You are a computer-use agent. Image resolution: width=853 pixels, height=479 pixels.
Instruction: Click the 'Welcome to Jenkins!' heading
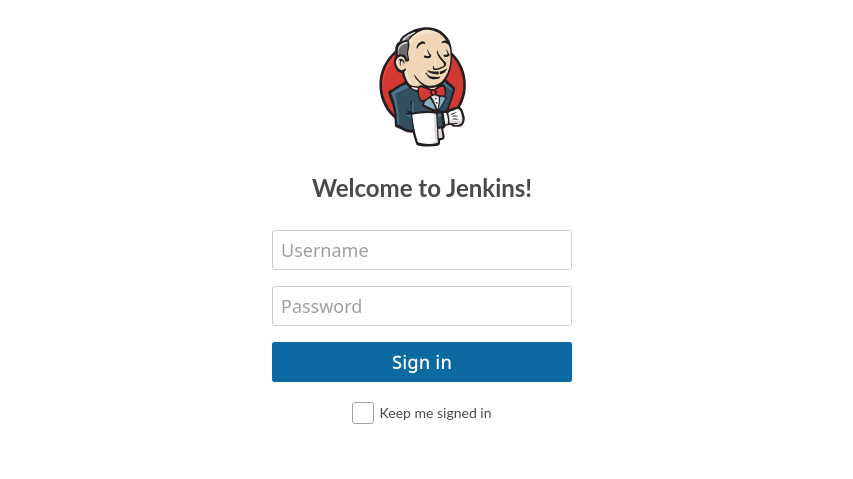[422, 188]
